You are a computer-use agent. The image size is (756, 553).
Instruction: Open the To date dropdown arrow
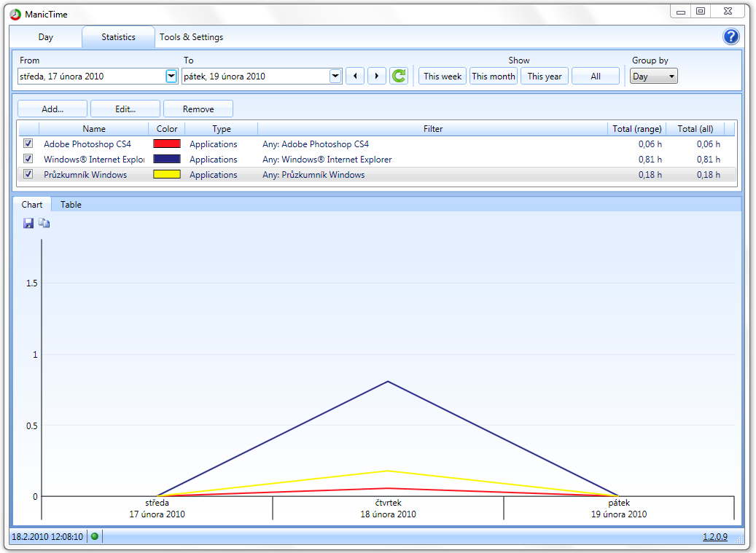335,76
